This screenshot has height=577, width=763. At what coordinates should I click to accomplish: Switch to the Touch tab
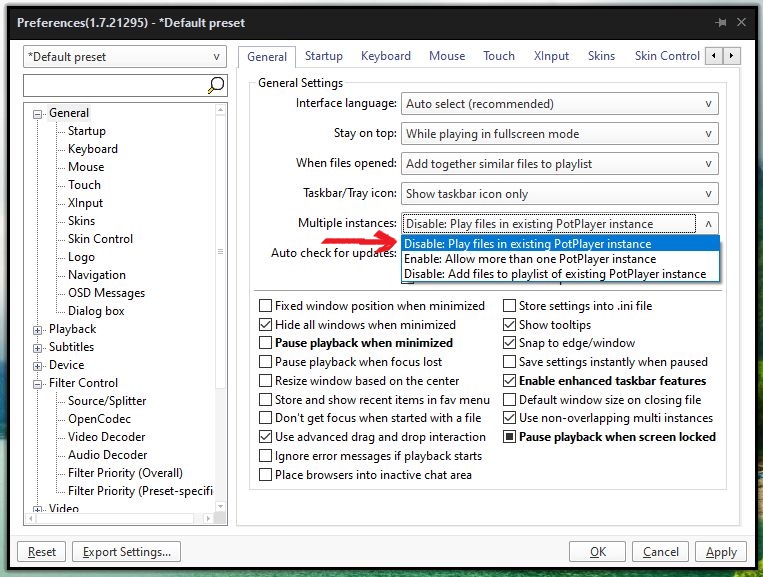[499, 56]
